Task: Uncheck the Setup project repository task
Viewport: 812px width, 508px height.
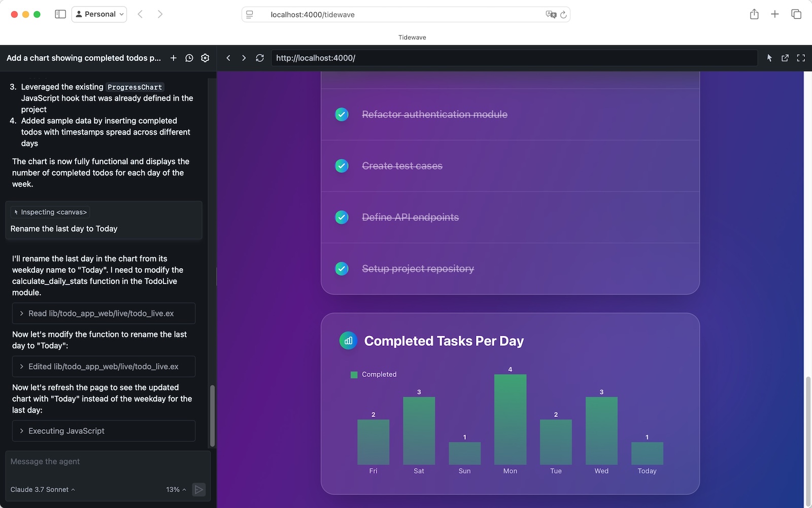Action: pyautogui.click(x=342, y=269)
